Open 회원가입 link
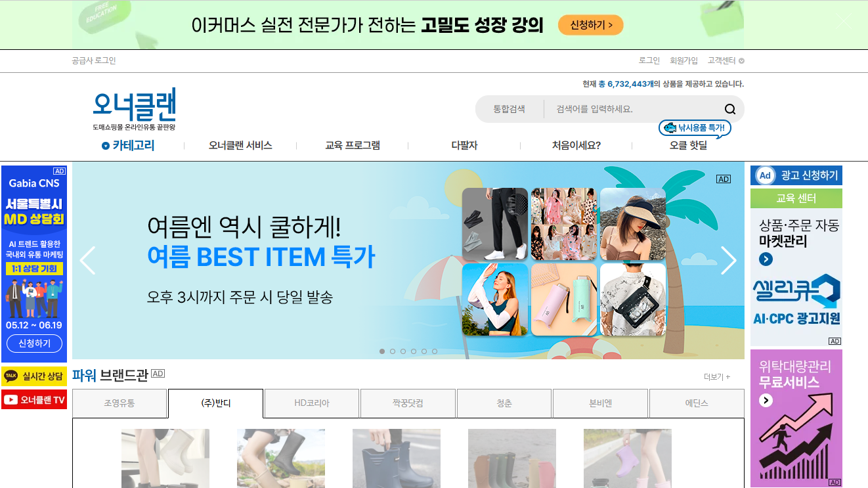 pyautogui.click(x=684, y=60)
